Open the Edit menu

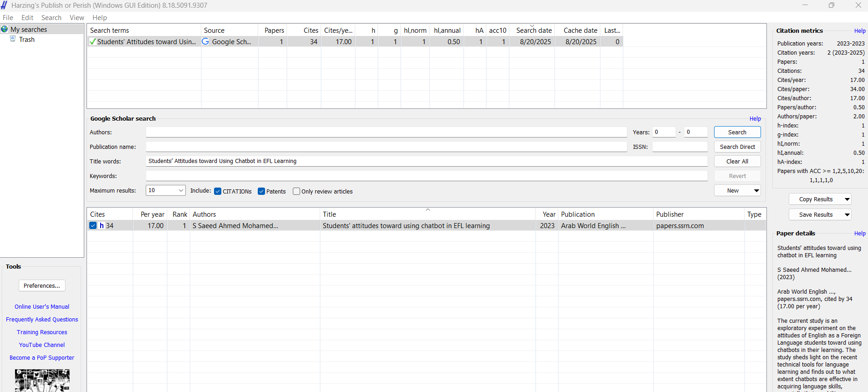pos(27,18)
